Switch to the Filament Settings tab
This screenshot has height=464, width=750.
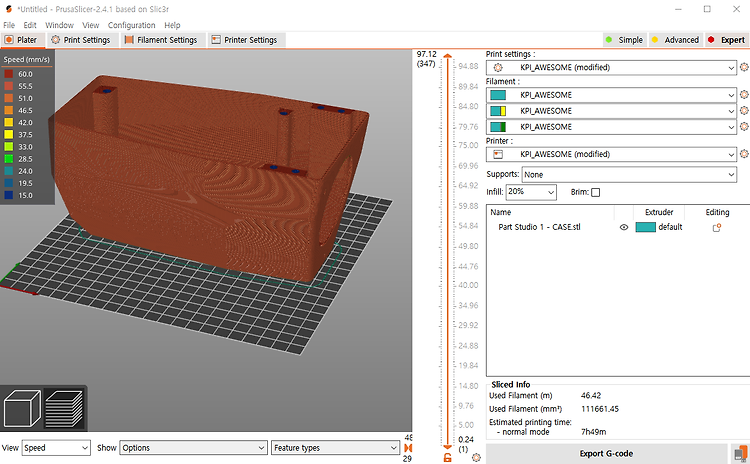(162, 40)
